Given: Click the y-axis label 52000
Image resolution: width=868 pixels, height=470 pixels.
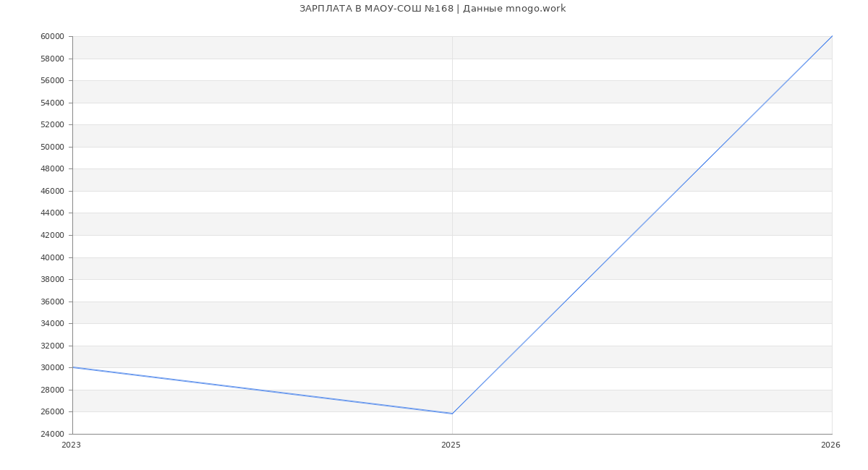Looking at the screenshot, I should (x=53, y=125).
